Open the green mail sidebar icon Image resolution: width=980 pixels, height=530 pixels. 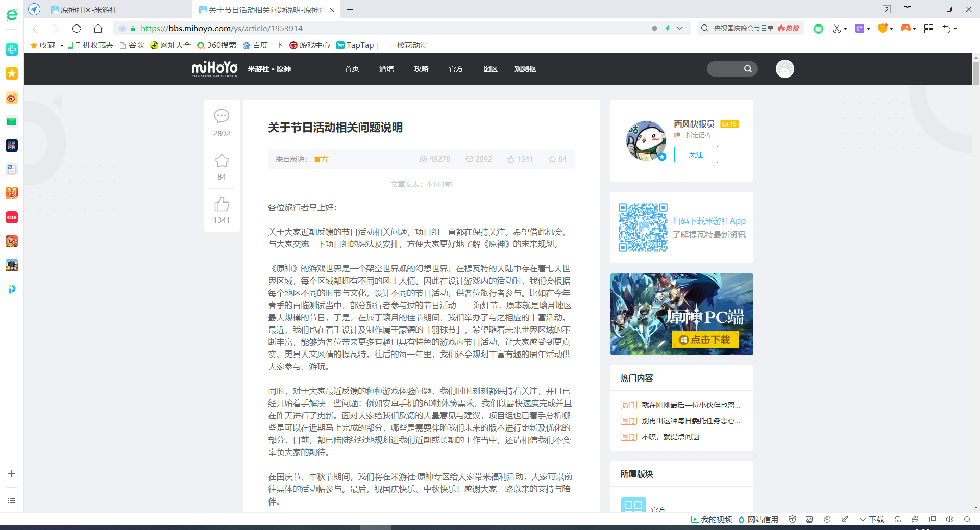(12, 121)
